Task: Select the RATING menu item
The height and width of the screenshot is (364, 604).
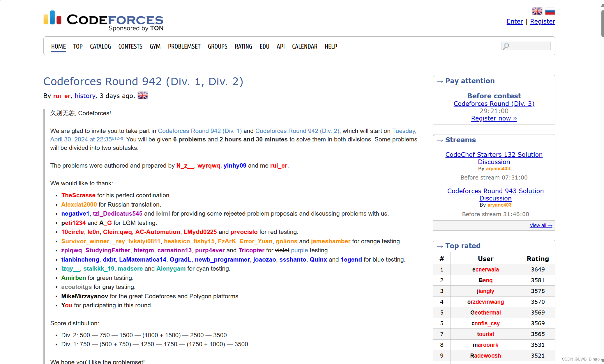Action: (243, 47)
